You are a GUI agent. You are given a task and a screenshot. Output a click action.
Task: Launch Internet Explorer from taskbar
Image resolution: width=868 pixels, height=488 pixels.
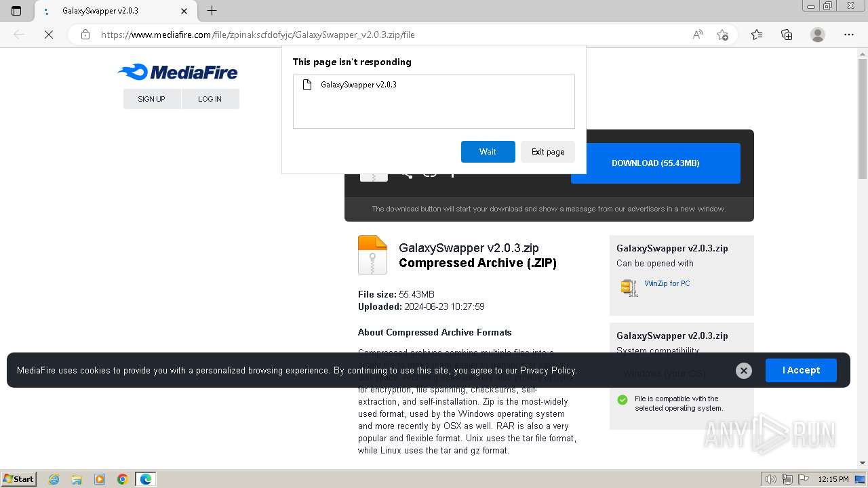tap(54, 479)
